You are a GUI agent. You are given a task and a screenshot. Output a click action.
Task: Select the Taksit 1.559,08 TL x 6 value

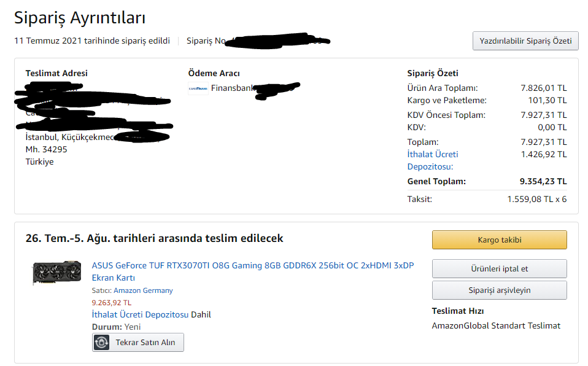pos(536,199)
